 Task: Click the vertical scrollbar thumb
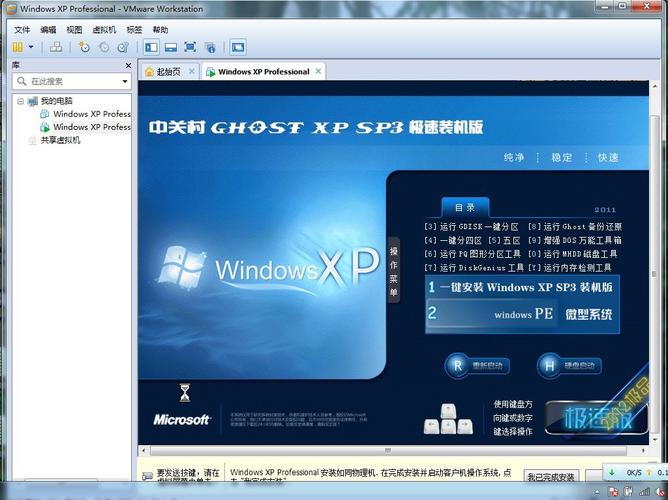(654, 273)
